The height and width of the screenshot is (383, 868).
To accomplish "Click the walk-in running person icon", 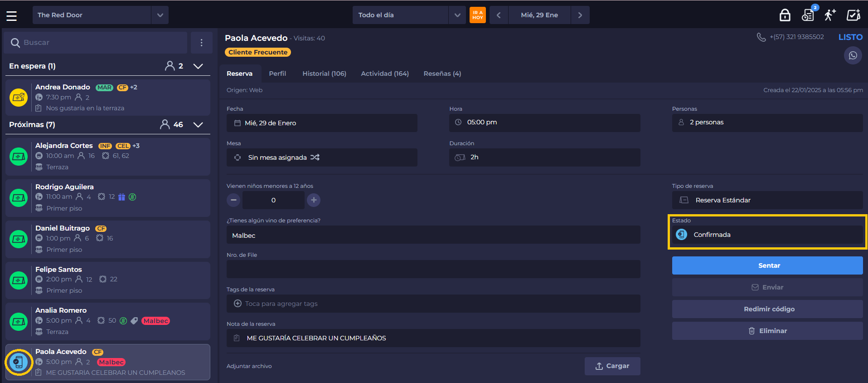I will point(830,15).
